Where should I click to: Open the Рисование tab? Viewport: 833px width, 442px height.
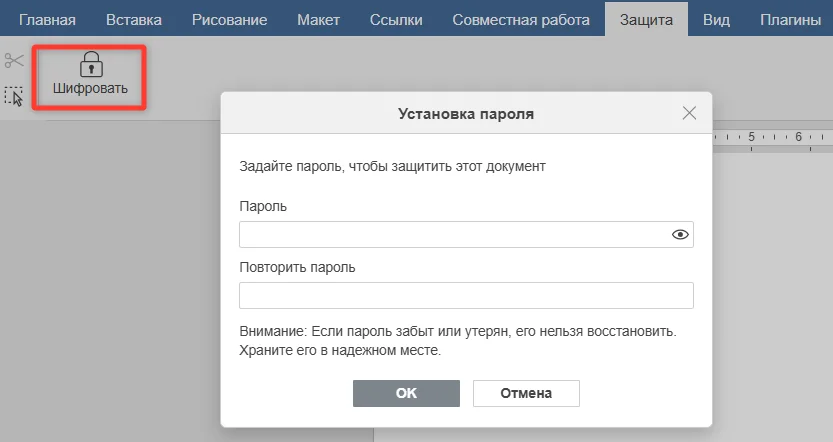coord(230,20)
